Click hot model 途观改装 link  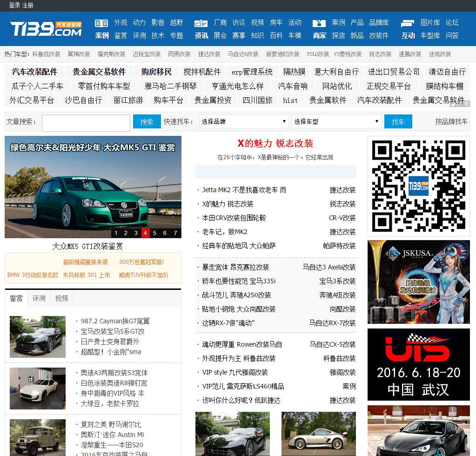(440, 54)
